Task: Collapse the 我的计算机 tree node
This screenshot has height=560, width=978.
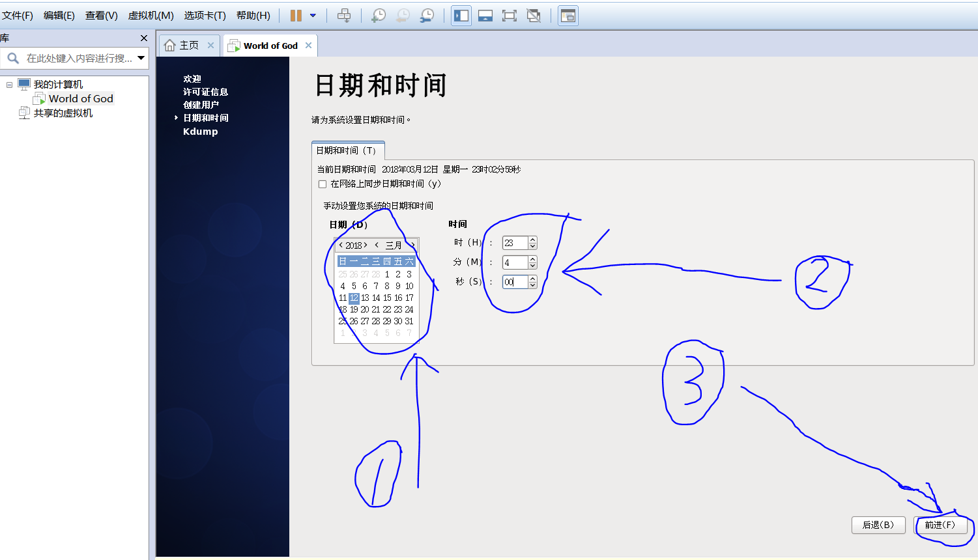Action: [9, 85]
